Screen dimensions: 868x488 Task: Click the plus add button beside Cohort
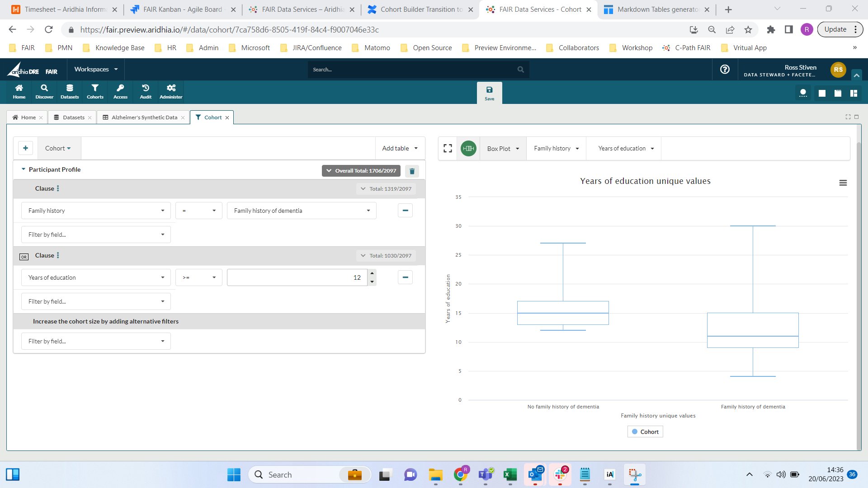tap(25, 148)
